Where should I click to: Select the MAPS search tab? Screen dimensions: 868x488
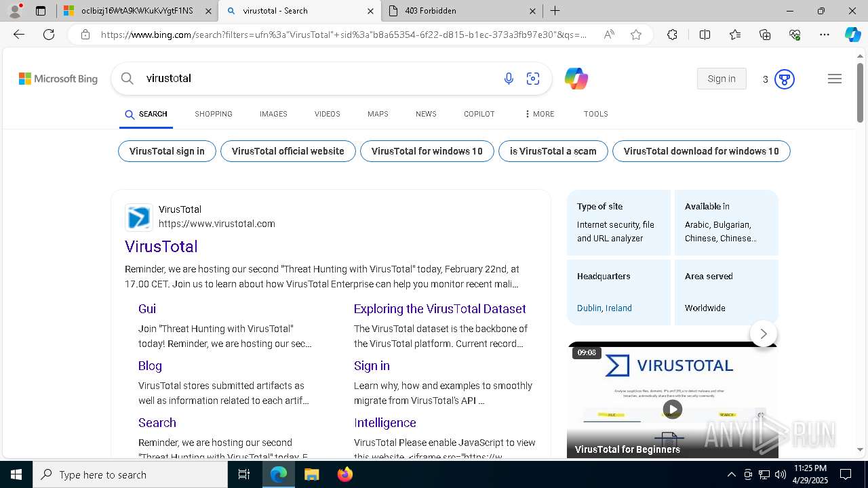coord(378,114)
